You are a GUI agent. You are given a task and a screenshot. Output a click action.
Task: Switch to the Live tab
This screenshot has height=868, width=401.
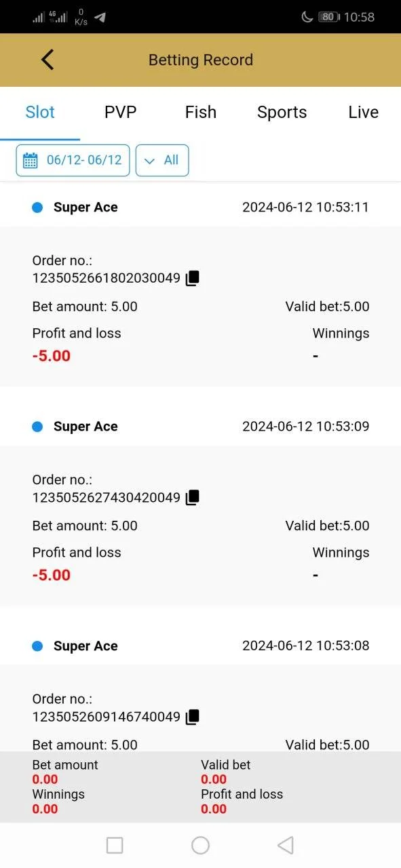pos(363,112)
